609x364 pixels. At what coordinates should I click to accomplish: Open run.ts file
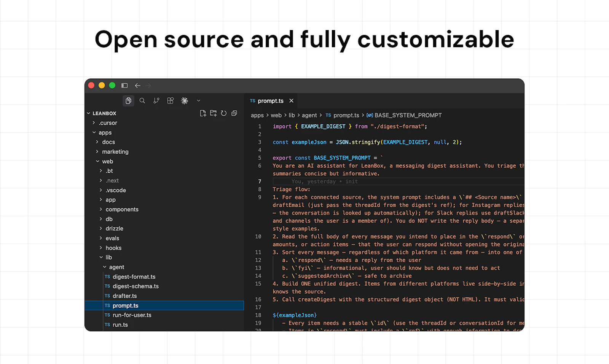coord(120,325)
